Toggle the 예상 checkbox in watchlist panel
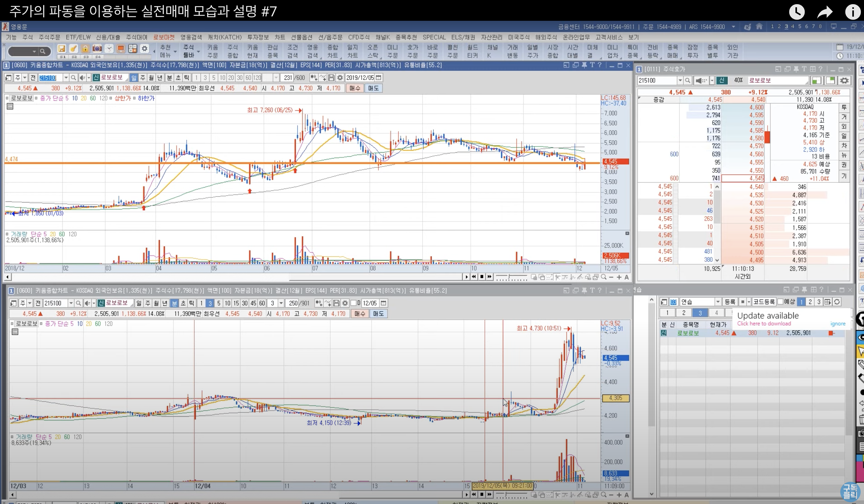Image resolution: width=864 pixels, height=504 pixels. point(780,302)
